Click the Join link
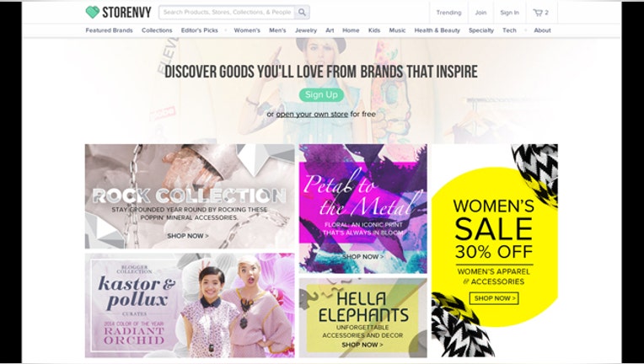The width and height of the screenshot is (644, 364). [x=480, y=13]
